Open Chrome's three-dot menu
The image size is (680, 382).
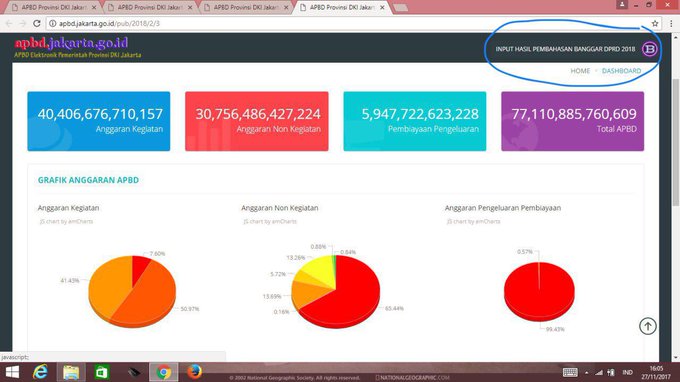point(671,23)
